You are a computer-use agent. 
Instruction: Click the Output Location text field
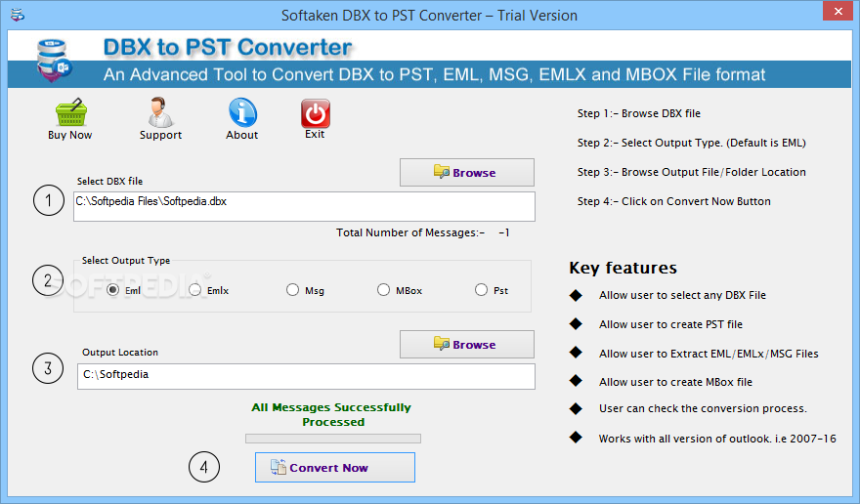point(306,376)
